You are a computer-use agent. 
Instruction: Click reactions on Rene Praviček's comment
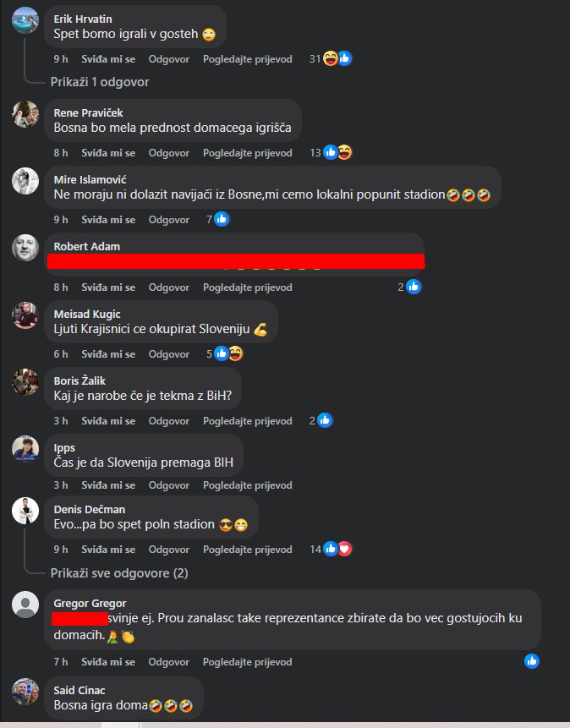tap(337, 152)
